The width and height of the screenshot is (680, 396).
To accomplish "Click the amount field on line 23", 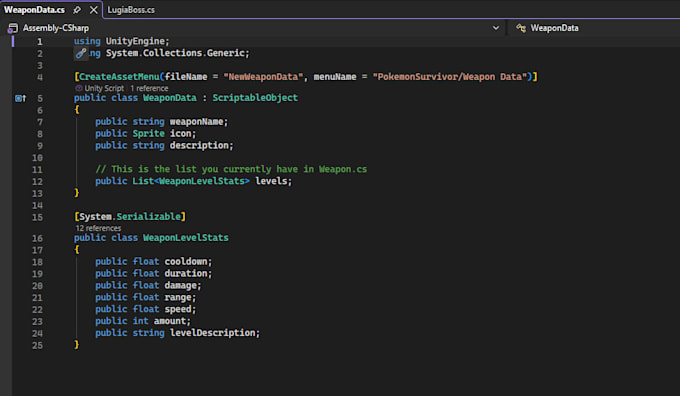I will [x=170, y=321].
